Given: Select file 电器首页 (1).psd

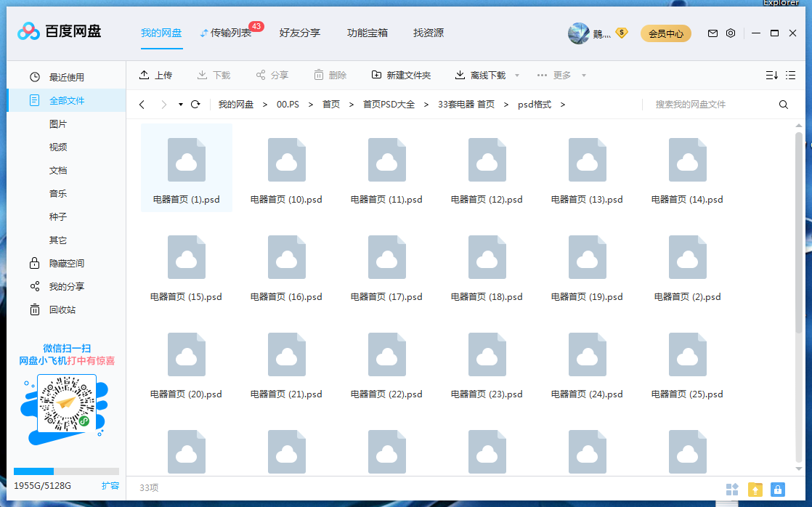Looking at the screenshot, I should pyautogui.click(x=187, y=168).
